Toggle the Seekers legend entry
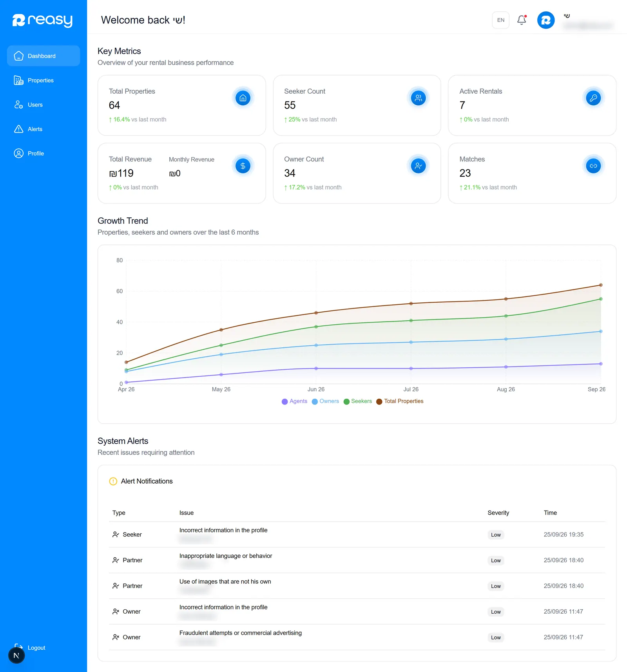The image size is (627, 672). point(358,401)
